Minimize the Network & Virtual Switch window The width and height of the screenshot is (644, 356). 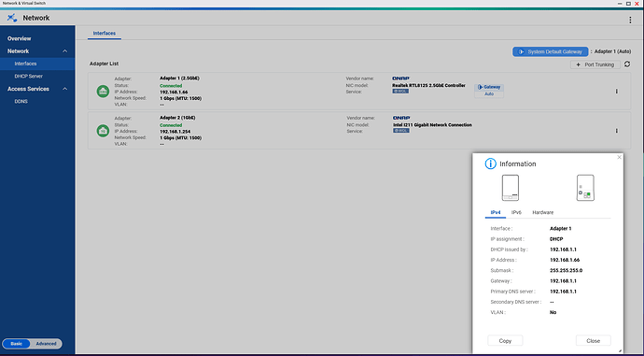click(620, 4)
